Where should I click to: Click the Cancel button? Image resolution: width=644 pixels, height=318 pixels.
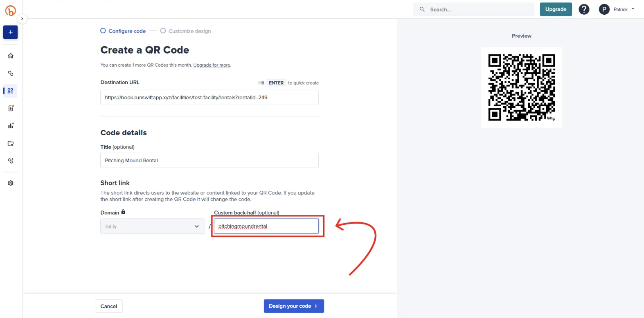(x=109, y=306)
